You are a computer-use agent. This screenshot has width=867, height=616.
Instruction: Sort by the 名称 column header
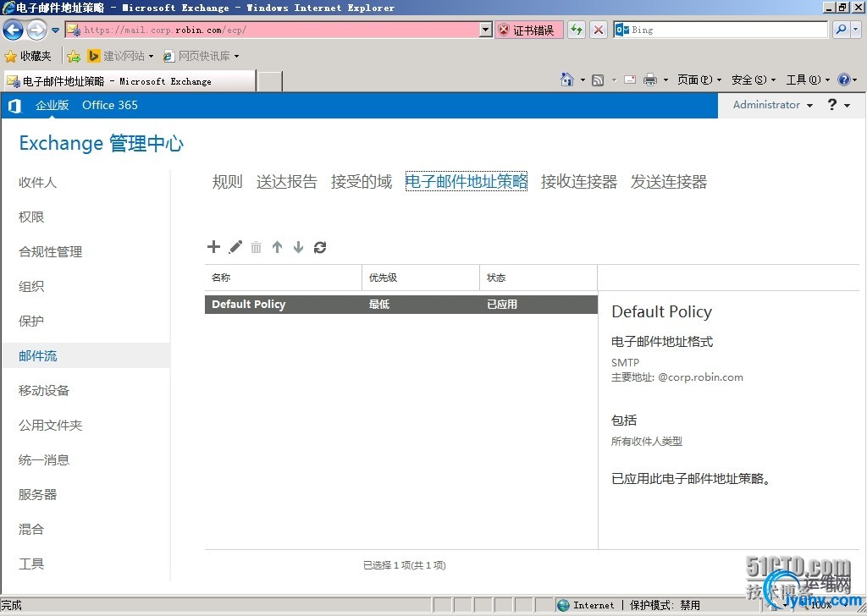(283, 278)
